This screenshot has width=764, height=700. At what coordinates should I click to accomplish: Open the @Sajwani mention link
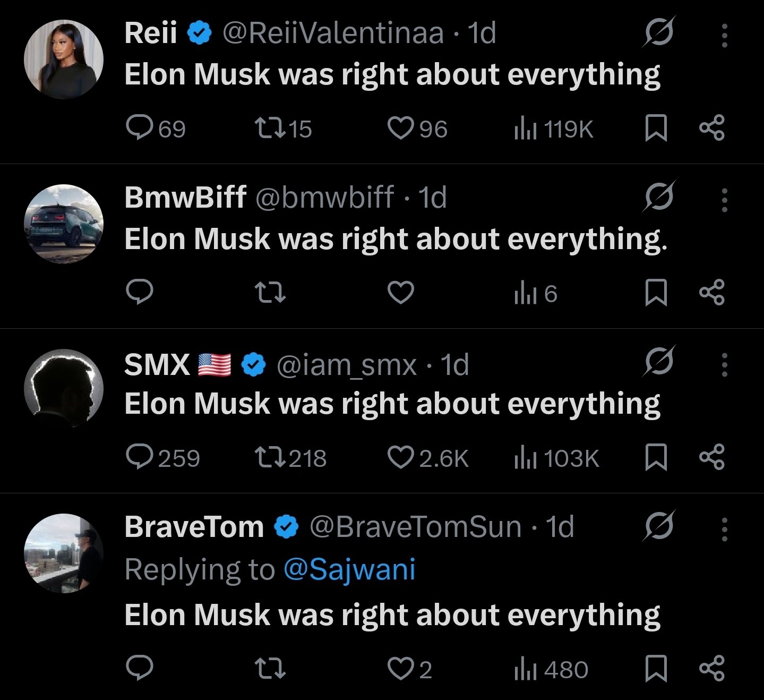click(349, 570)
